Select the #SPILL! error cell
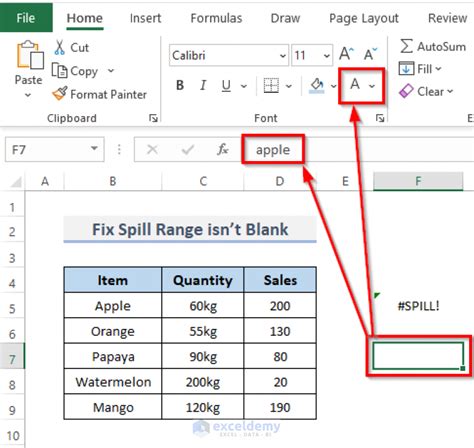474x448 pixels. (x=418, y=306)
